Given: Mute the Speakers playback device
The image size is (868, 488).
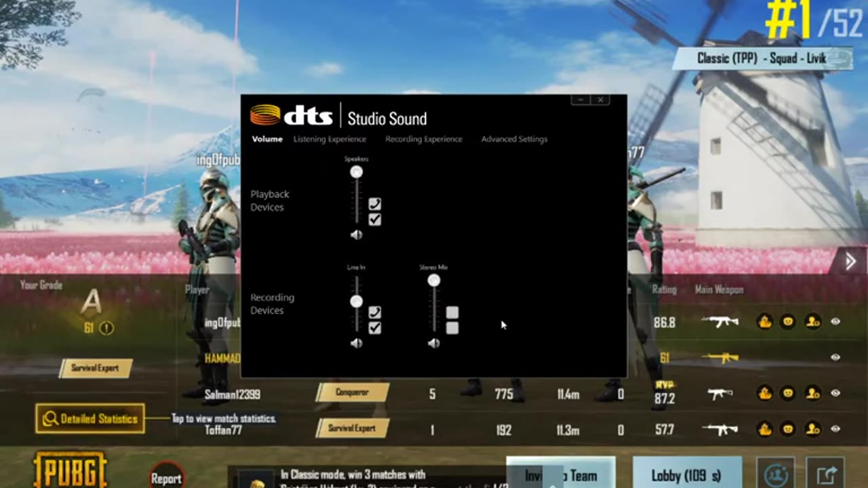Looking at the screenshot, I should point(357,235).
